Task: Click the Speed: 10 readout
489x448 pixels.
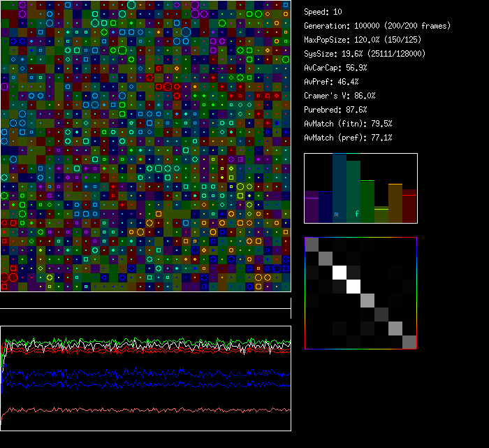Action: point(323,12)
